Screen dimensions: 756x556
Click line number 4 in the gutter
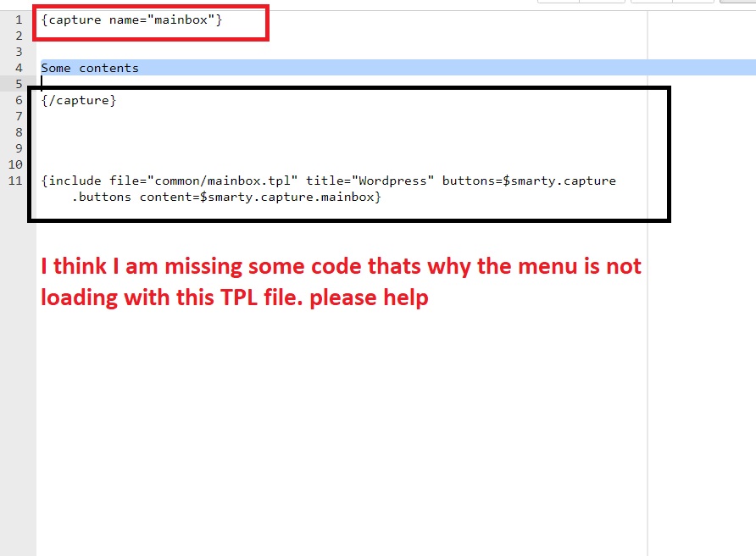click(19, 68)
